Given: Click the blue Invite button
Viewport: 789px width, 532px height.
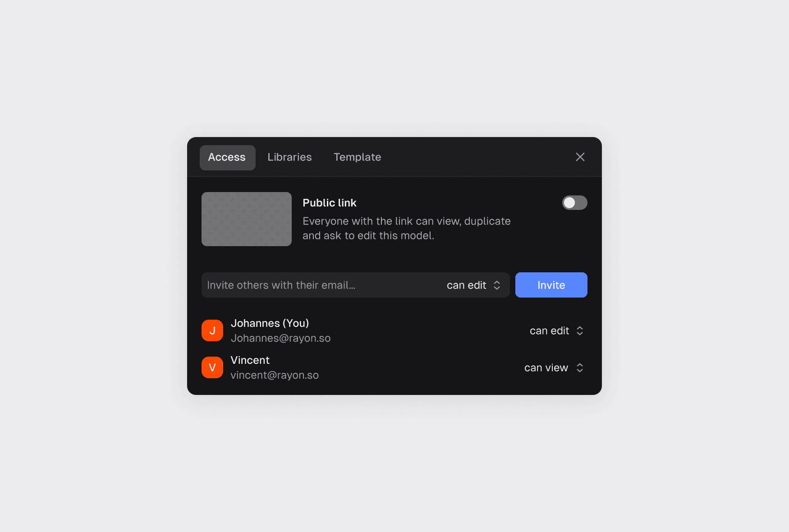Looking at the screenshot, I should 551,285.
